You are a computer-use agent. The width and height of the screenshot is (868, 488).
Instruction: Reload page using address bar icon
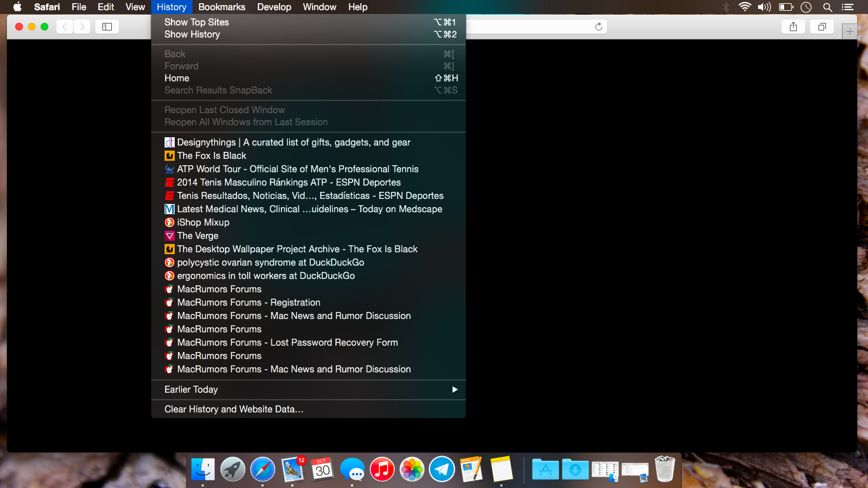(x=599, y=27)
